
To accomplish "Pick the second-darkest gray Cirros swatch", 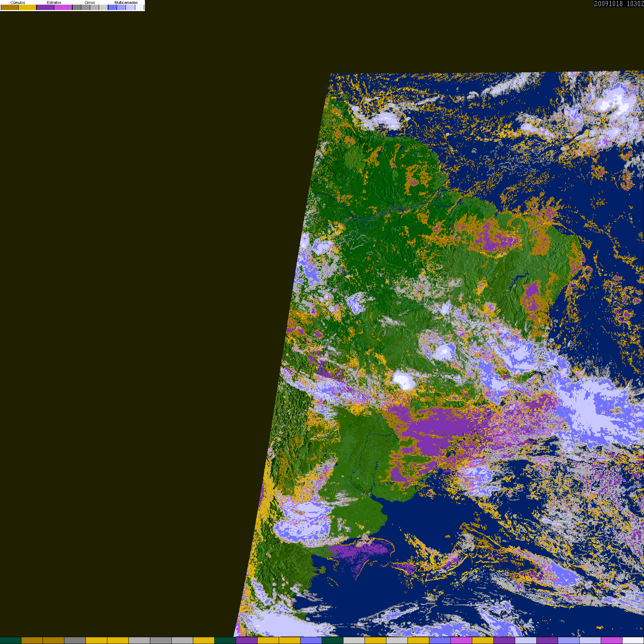I will pyautogui.click(x=86, y=7).
